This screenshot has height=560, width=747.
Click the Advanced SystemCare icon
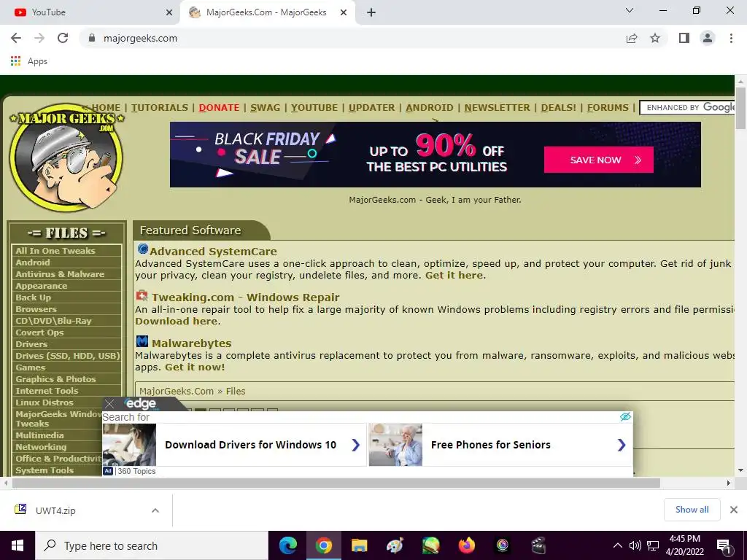point(142,249)
